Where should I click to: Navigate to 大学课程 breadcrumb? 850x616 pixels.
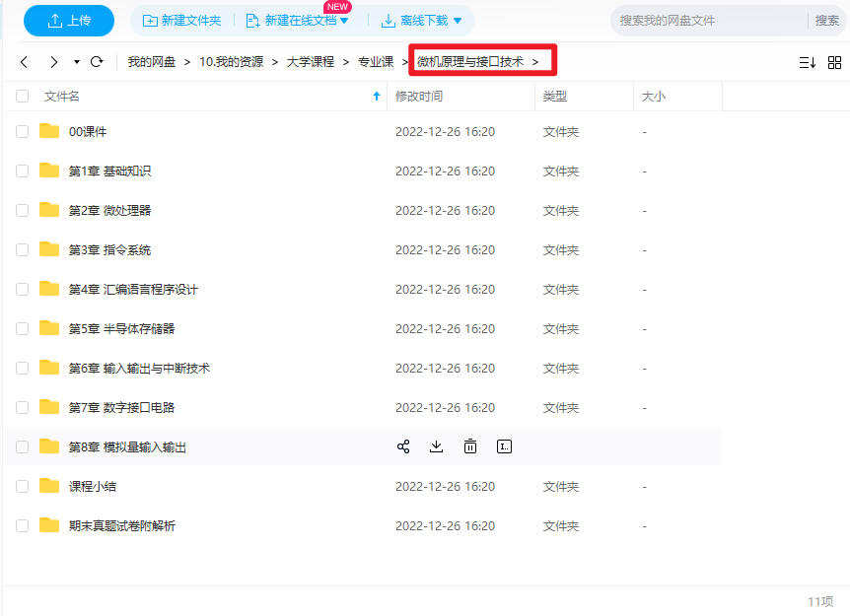click(310, 62)
